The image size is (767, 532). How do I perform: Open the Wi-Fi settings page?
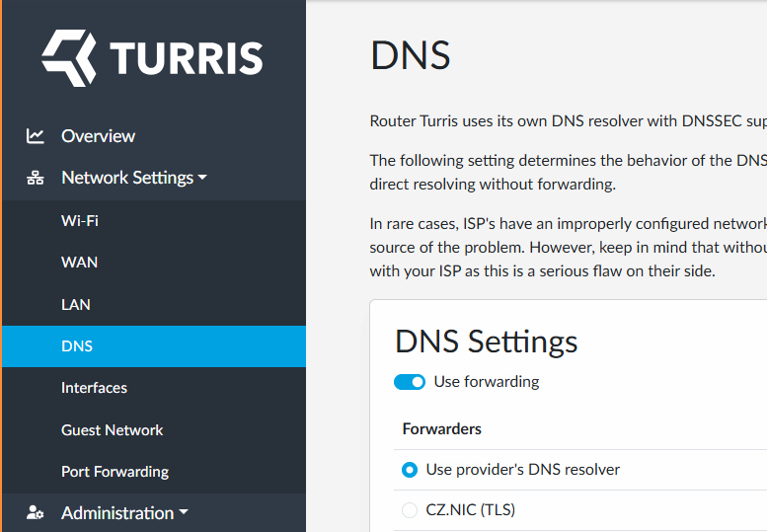click(x=154, y=221)
